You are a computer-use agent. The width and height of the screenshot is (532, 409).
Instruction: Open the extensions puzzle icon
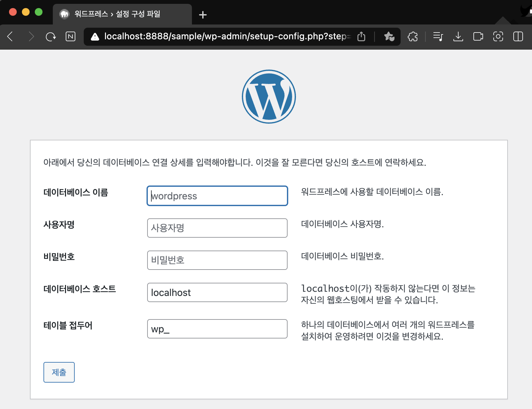[413, 36]
